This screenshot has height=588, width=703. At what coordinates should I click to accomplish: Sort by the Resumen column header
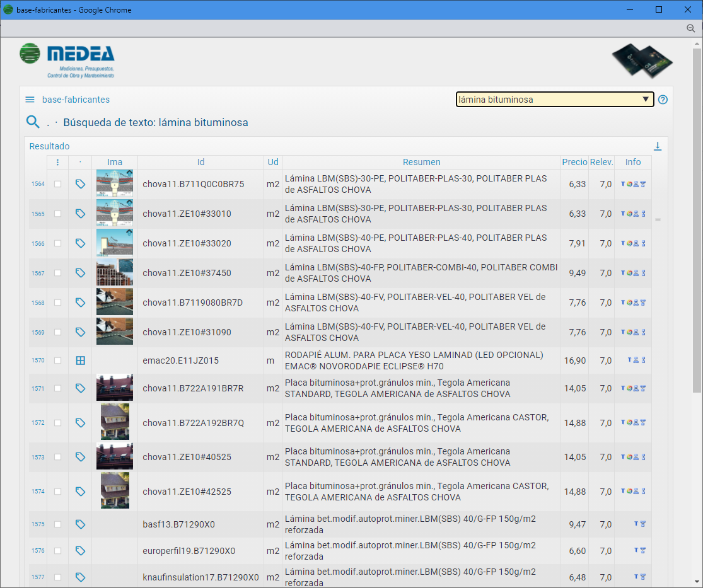[421, 163]
